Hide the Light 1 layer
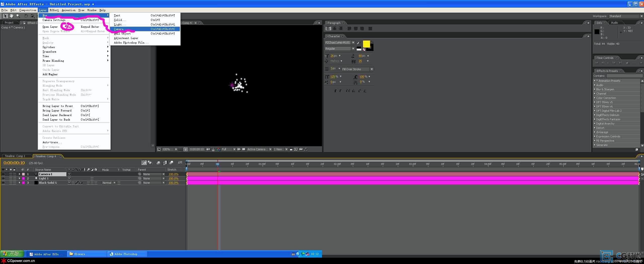644x264 pixels. (x=3, y=178)
